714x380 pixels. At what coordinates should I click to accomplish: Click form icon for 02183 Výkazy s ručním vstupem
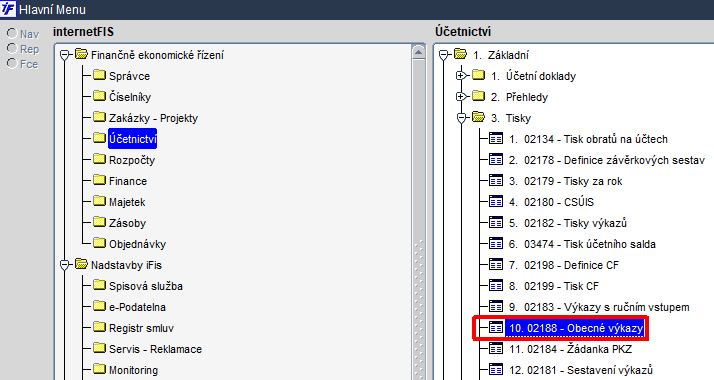click(496, 306)
